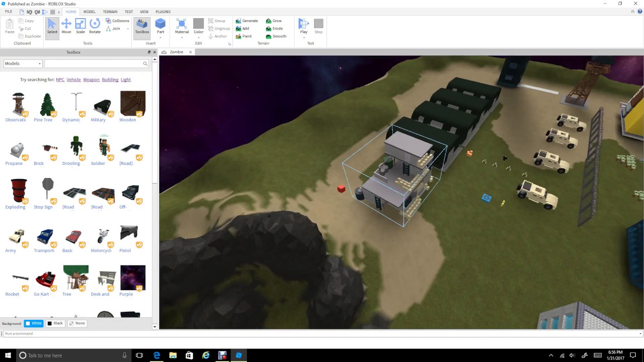Click the taskbar volume icon
The height and width of the screenshot is (362, 644).
click(x=573, y=355)
